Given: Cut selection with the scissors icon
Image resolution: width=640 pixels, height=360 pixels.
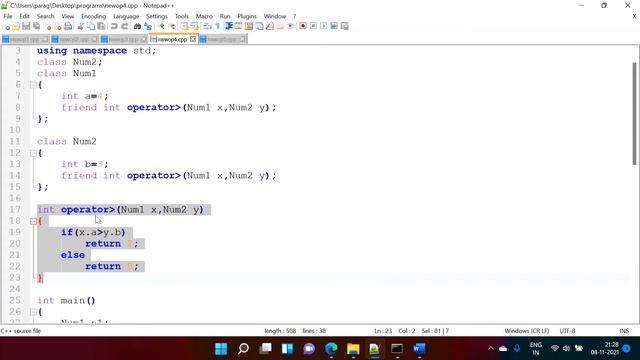Looking at the screenshot, I should tap(80, 26).
